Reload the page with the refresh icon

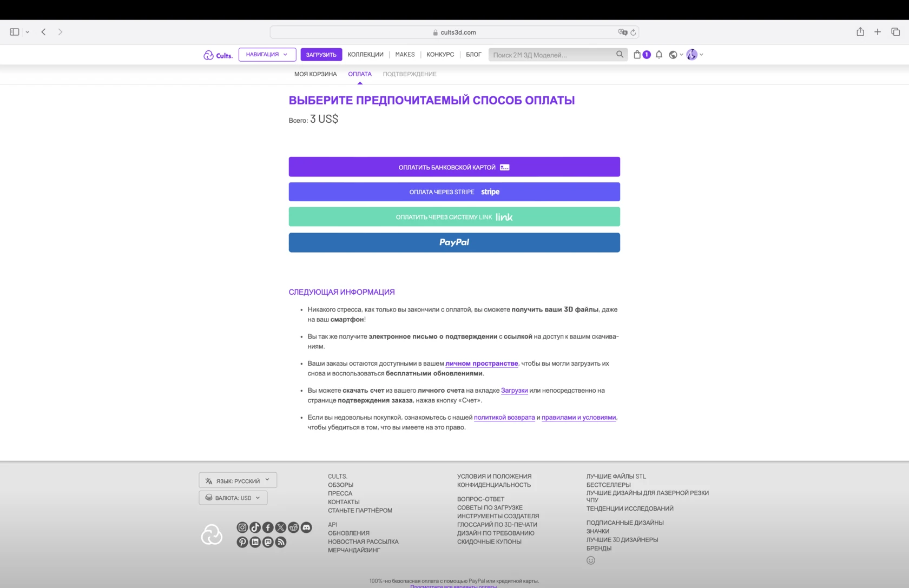633,32
